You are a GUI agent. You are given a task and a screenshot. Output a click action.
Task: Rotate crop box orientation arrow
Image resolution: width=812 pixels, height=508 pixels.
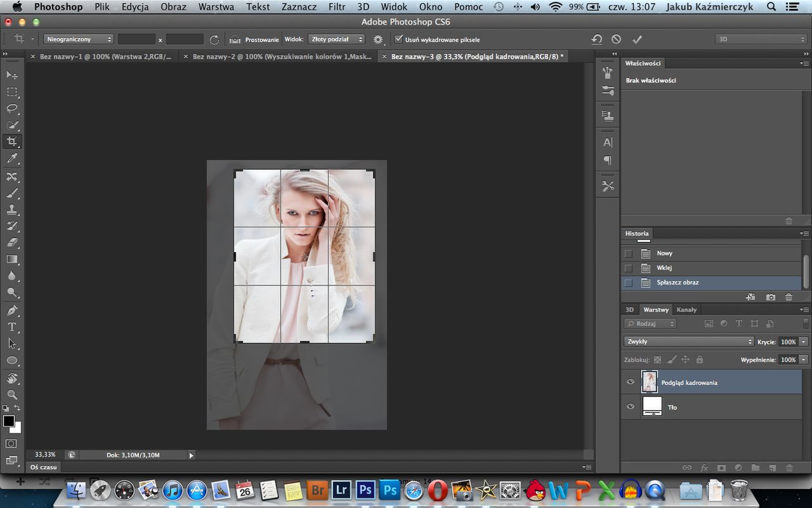214,39
